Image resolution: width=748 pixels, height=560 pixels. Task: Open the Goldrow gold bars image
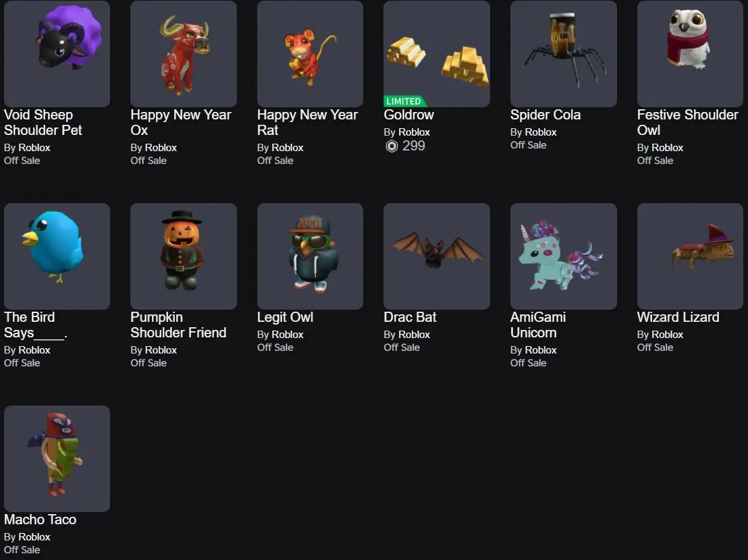[437, 53]
